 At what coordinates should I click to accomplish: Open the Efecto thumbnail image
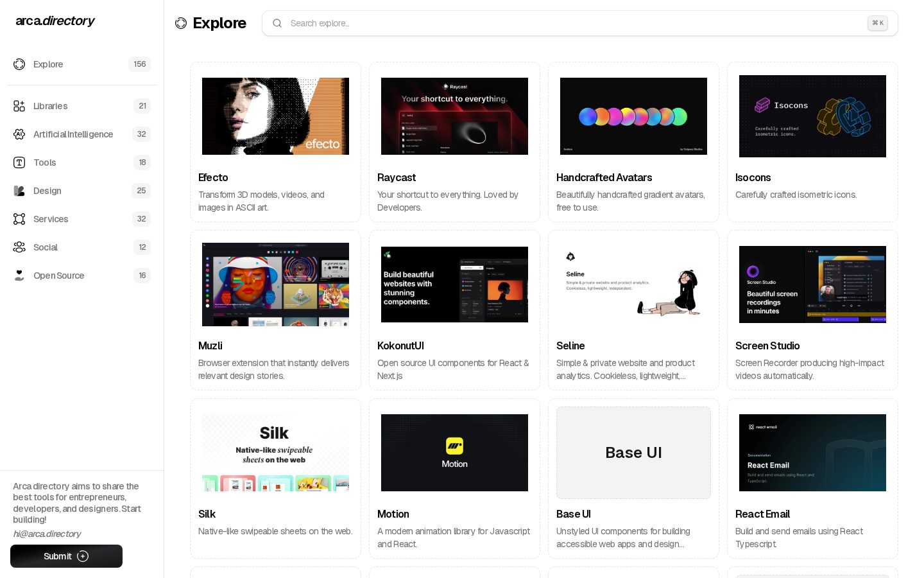coord(275,116)
